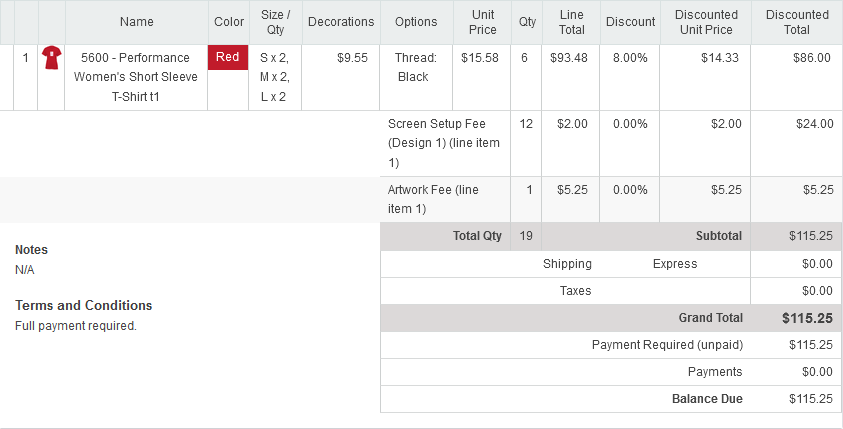Click the Notes heading

(31, 249)
